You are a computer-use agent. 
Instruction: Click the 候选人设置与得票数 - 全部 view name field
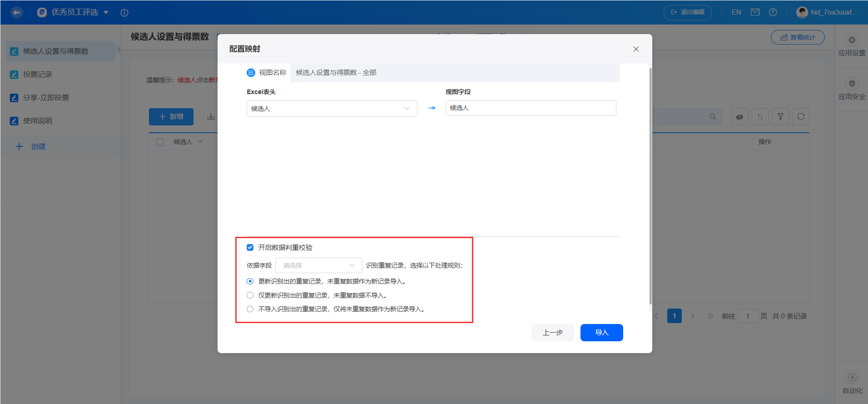(x=455, y=73)
